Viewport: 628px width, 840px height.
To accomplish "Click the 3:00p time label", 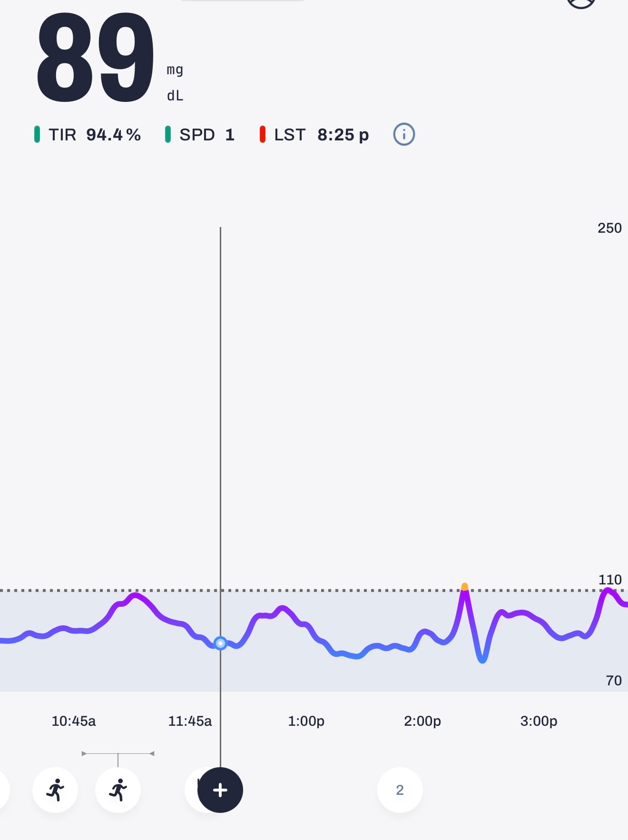I will [x=539, y=721].
